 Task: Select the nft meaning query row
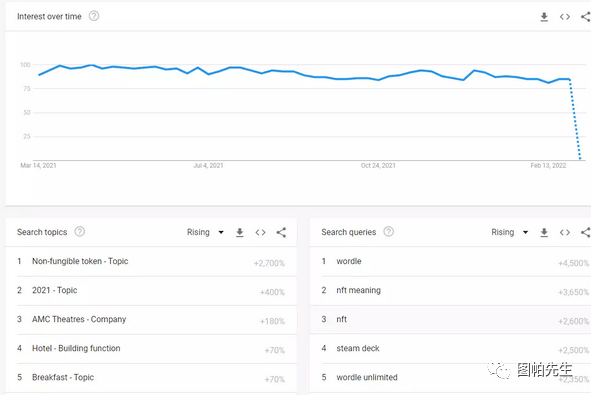tap(450, 291)
